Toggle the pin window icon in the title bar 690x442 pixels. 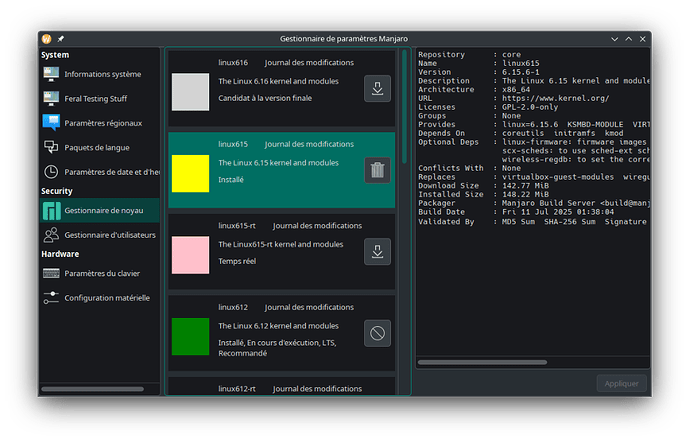(x=61, y=39)
